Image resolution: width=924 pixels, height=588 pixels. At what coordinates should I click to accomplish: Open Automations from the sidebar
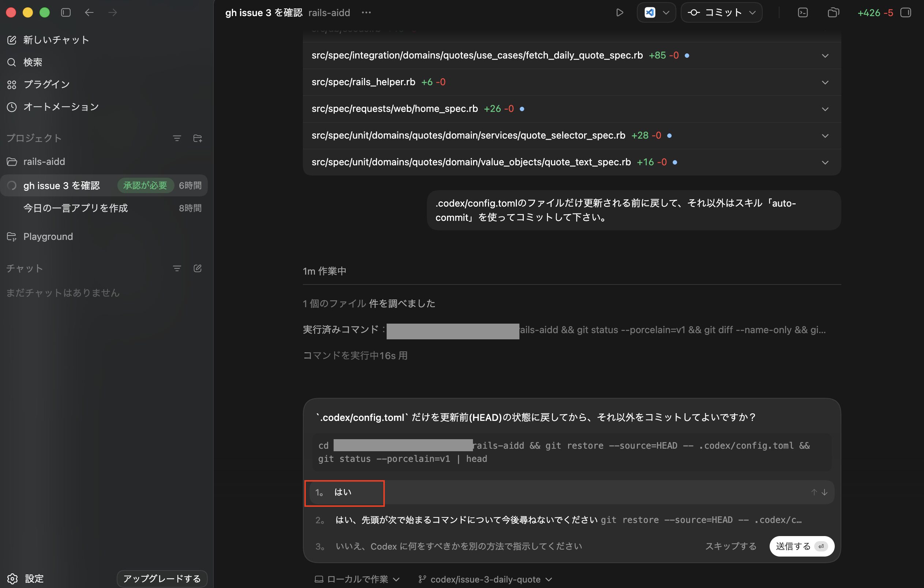click(61, 107)
